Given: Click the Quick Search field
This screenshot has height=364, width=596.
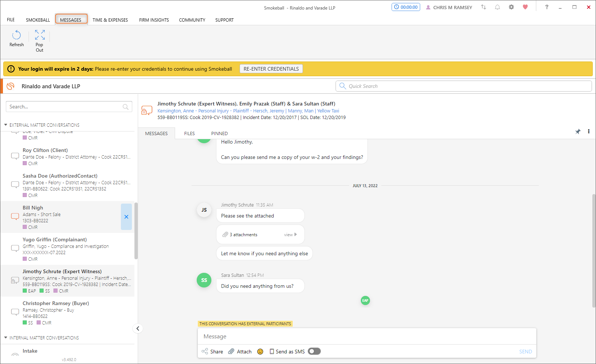Looking at the screenshot, I should 464,86.
